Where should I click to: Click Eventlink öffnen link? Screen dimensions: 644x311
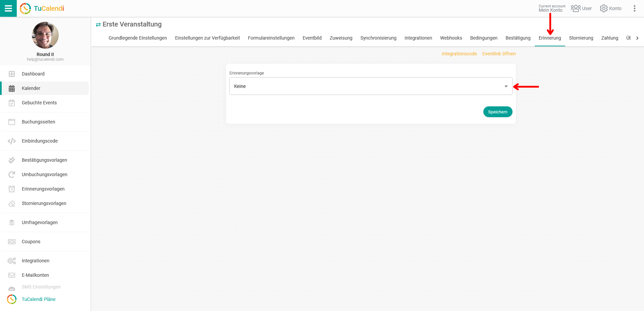point(499,54)
